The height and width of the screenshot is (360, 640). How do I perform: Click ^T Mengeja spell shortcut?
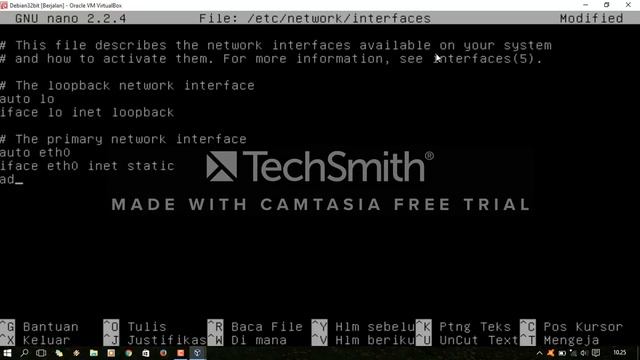[560, 340]
